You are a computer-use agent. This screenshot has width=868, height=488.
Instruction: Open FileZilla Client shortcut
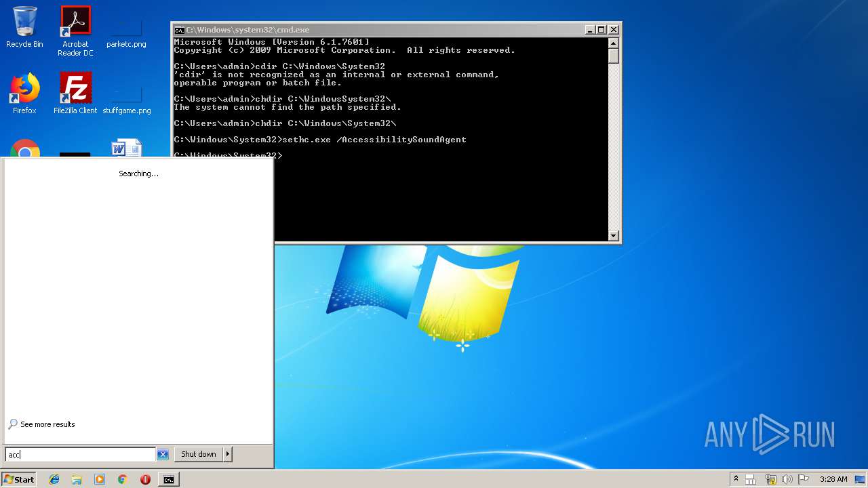click(75, 94)
